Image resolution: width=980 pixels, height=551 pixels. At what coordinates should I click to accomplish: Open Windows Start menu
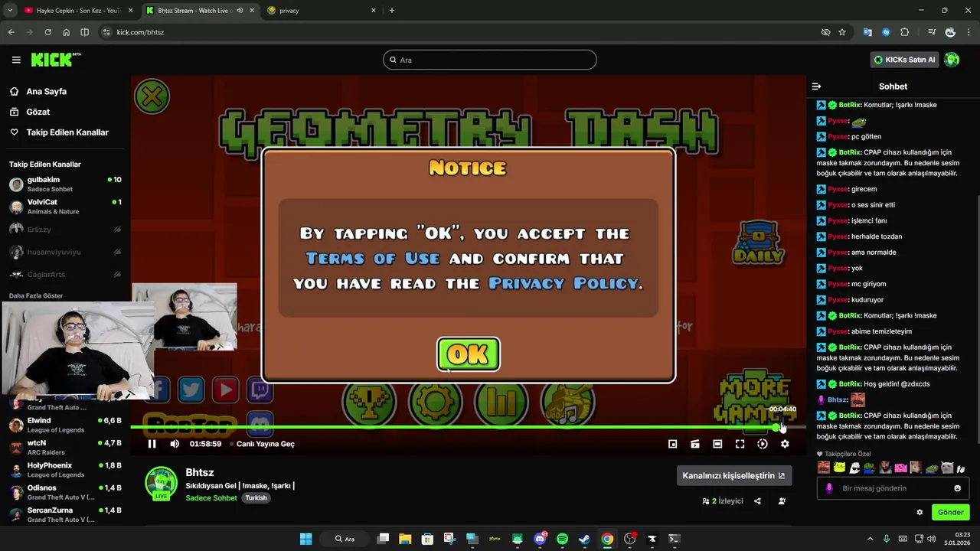[306, 539]
